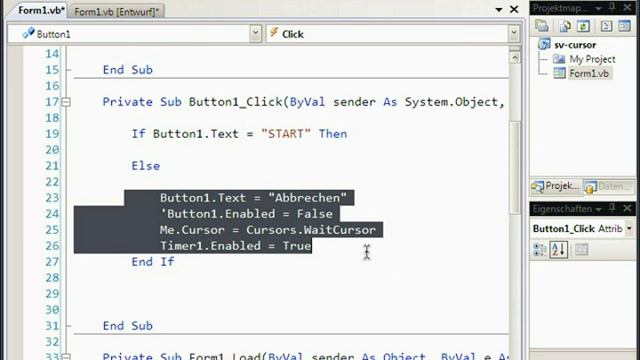Select My Project in the project tree
The width and height of the screenshot is (640, 360).
tap(592, 59)
